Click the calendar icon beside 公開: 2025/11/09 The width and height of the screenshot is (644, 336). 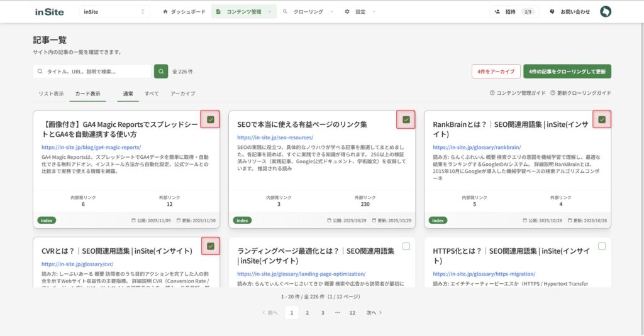pos(133,220)
